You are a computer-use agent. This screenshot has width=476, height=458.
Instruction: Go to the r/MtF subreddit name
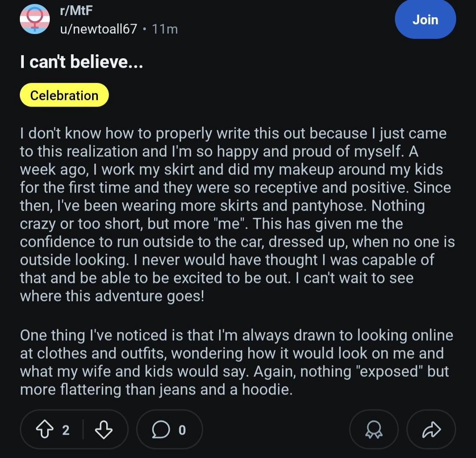pyautogui.click(x=76, y=11)
